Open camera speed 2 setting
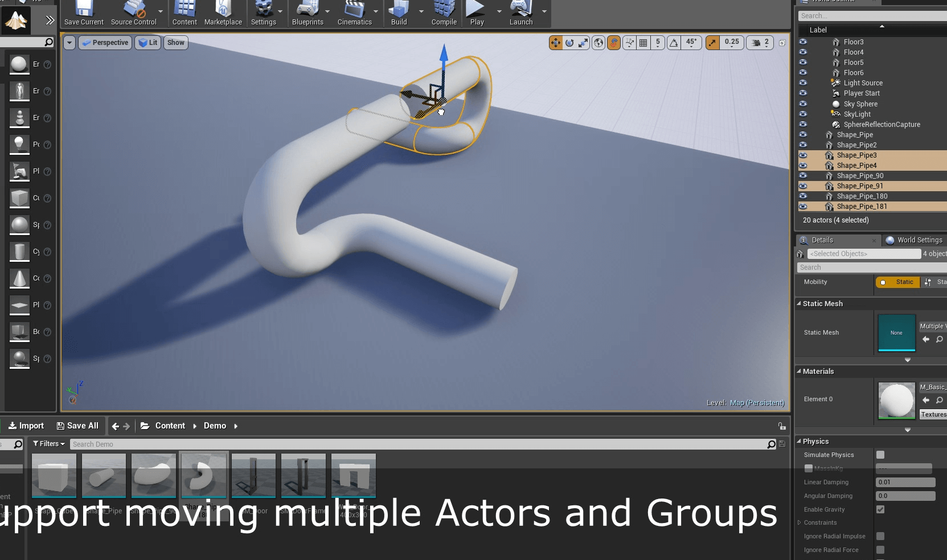This screenshot has width=947, height=560. (760, 43)
